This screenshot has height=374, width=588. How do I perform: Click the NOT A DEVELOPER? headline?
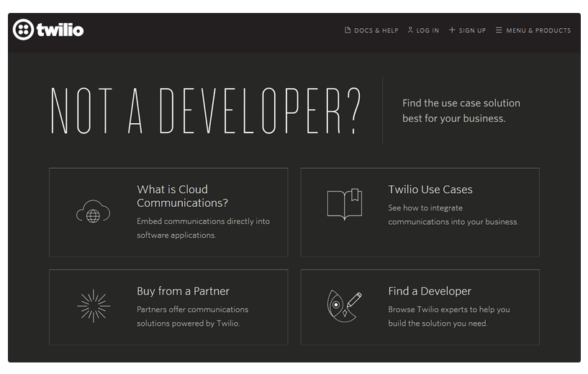(x=206, y=111)
